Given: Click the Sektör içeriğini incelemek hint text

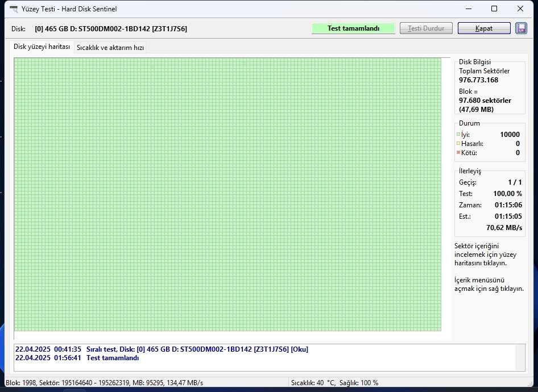Looking at the screenshot, I should pyautogui.click(x=485, y=255).
